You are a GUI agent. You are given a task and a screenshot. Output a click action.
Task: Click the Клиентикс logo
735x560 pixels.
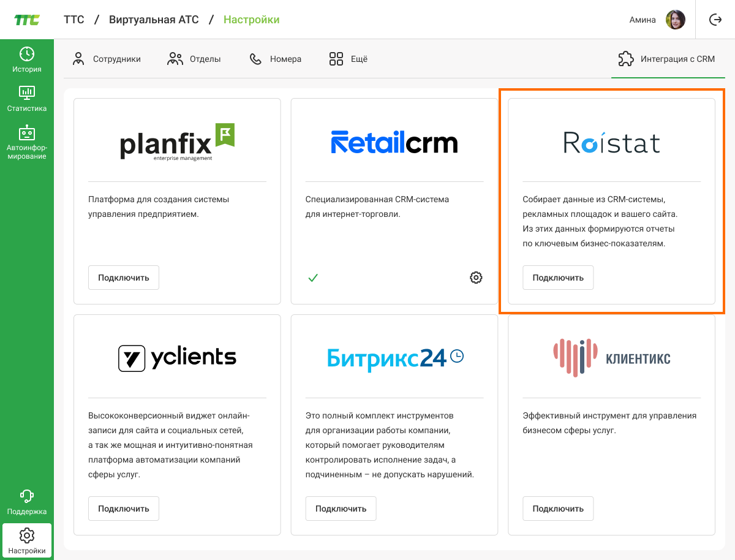pos(612,358)
